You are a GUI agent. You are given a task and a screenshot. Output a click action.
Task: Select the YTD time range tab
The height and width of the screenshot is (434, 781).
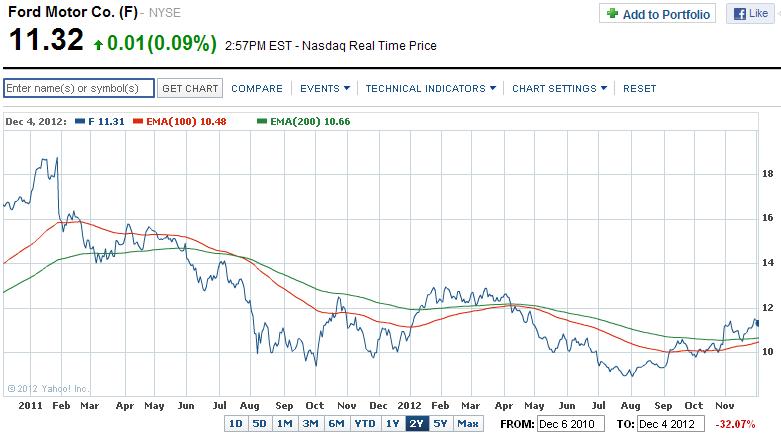[365, 424]
